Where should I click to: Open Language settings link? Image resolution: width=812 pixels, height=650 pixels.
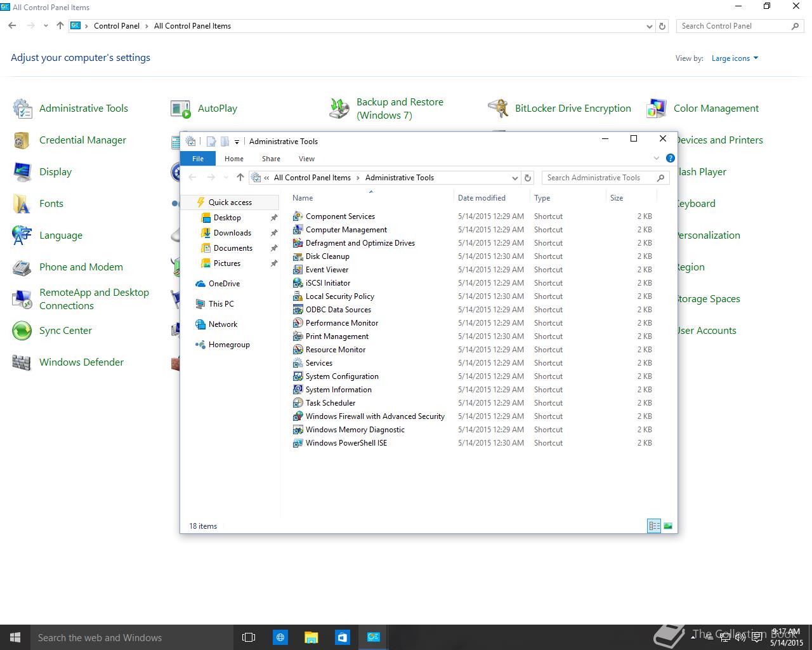61,235
